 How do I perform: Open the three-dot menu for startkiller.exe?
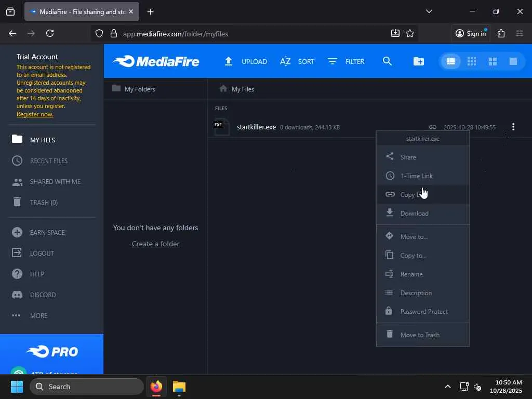pos(513,127)
